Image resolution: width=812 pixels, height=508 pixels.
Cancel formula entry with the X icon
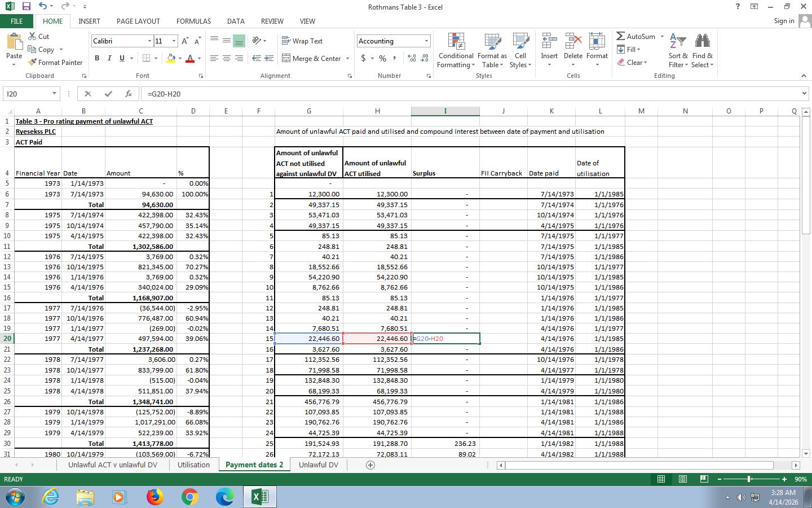tap(87, 94)
